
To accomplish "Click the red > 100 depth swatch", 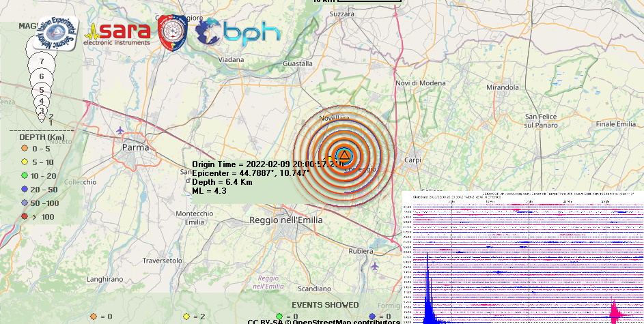I will (x=25, y=217).
